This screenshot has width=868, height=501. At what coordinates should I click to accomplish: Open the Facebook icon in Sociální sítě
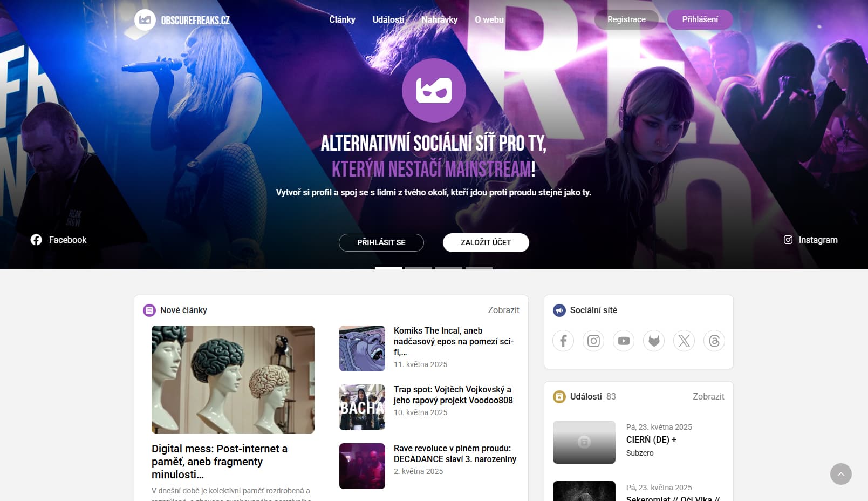point(563,341)
